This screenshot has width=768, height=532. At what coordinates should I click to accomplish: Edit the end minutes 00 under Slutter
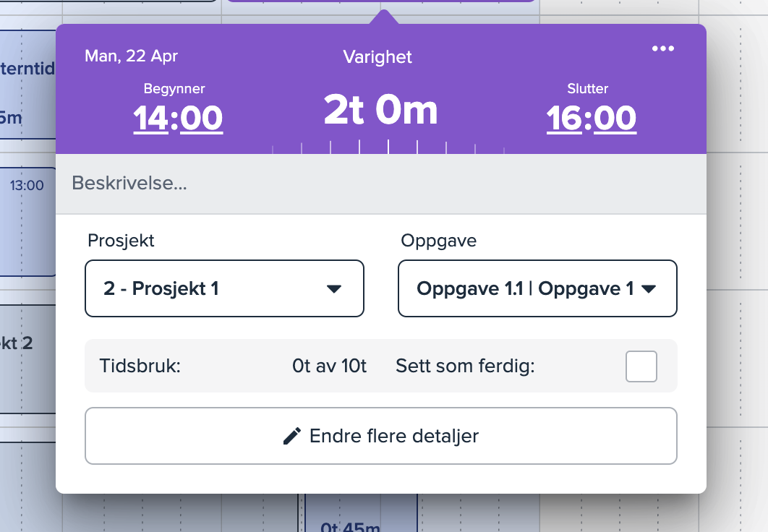pyautogui.click(x=615, y=119)
